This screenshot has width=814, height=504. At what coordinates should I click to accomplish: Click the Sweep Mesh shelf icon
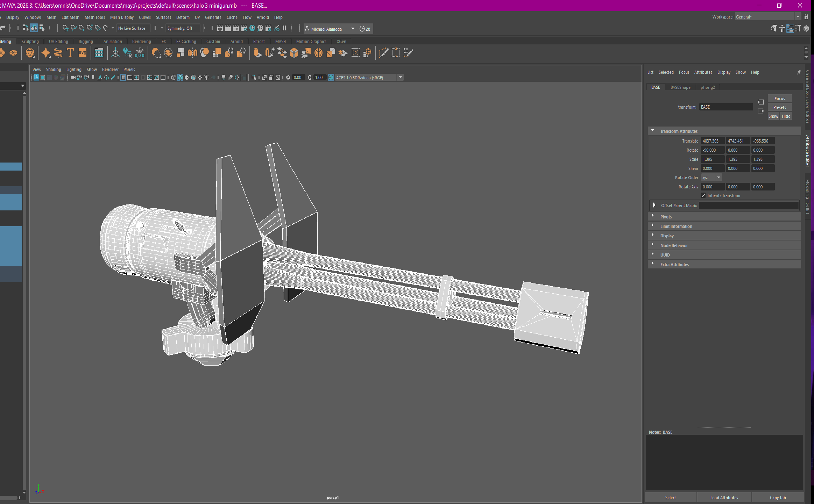(x=58, y=53)
